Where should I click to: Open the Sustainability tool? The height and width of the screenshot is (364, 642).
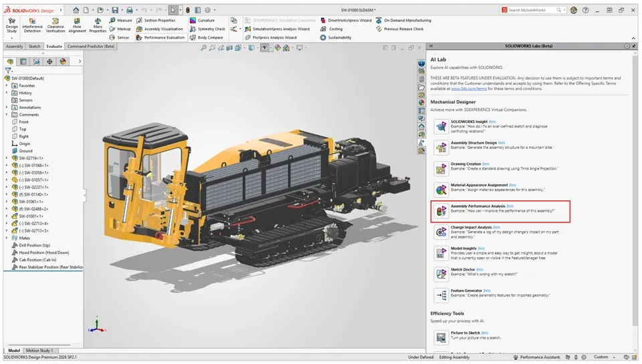click(x=336, y=37)
